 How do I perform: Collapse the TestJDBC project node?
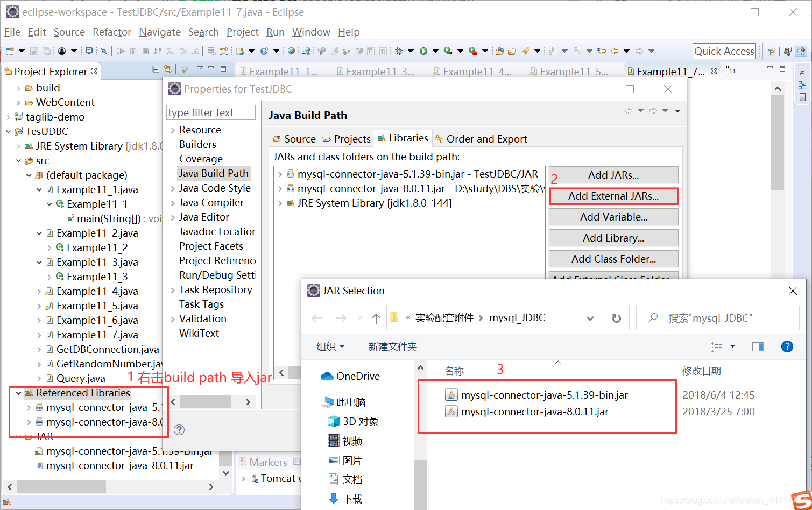pyautogui.click(x=9, y=131)
